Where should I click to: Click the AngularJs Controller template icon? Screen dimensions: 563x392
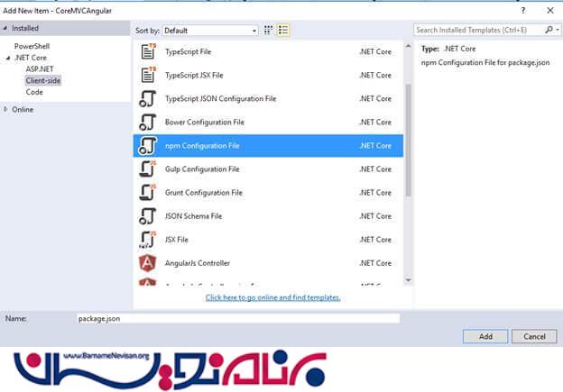click(x=148, y=262)
